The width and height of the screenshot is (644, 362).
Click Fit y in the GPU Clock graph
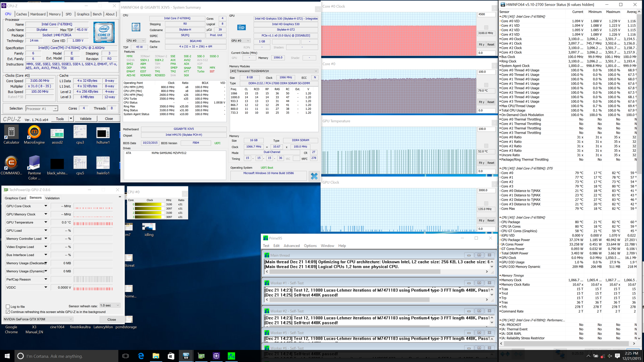pyautogui.click(x=481, y=221)
